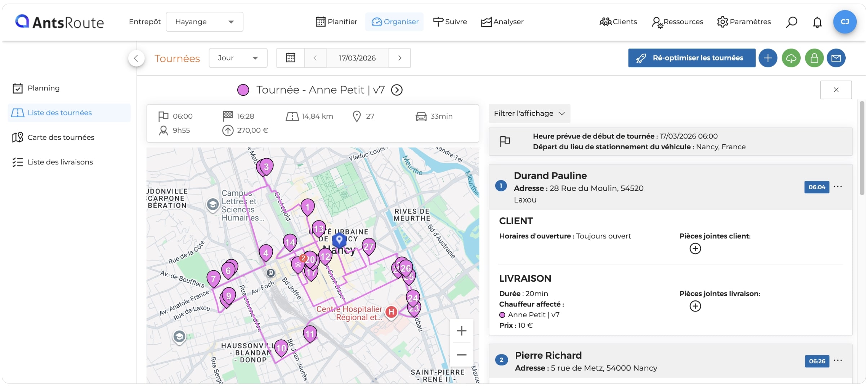The width and height of the screenshot is (868, 386).
Task: Close the route detail panel
Action: click(x=836, y=90)
